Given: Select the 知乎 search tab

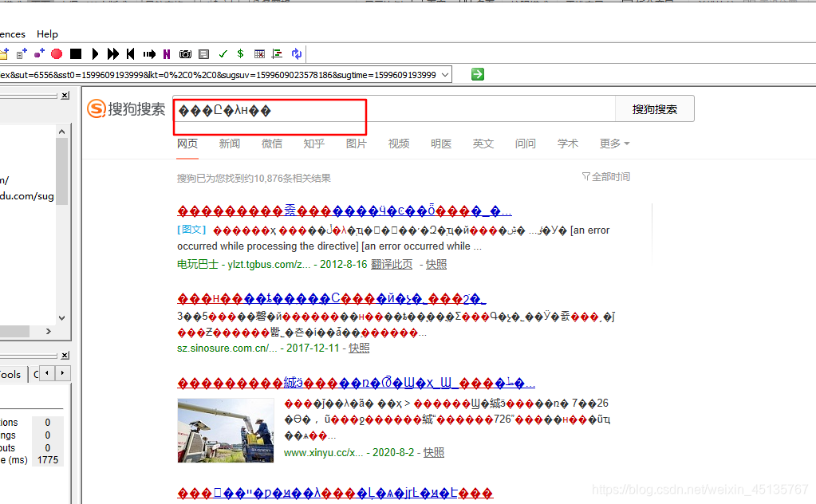Looking at the screenshot, I should [x=313, y=144].
